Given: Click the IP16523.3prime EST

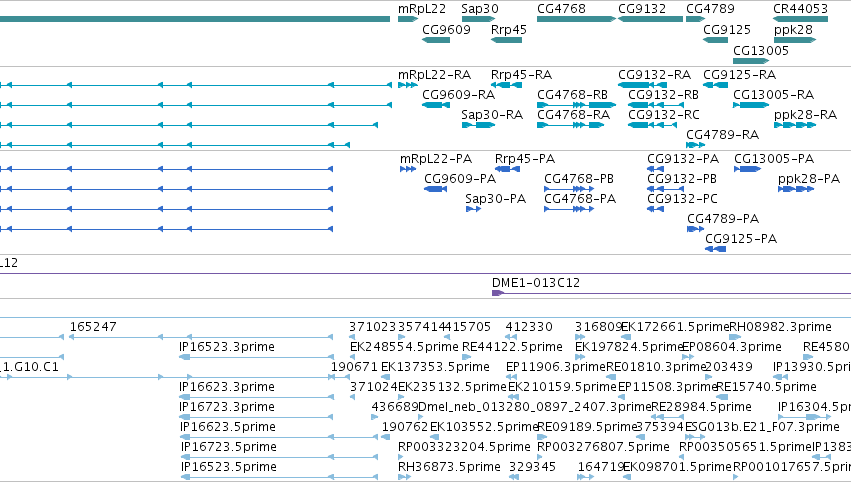Looking at the screenshot, I should pos(256,357).
